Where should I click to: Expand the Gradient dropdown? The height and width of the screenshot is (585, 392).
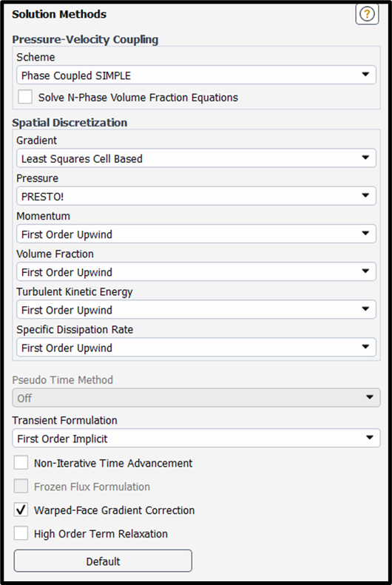click(196, 158)
